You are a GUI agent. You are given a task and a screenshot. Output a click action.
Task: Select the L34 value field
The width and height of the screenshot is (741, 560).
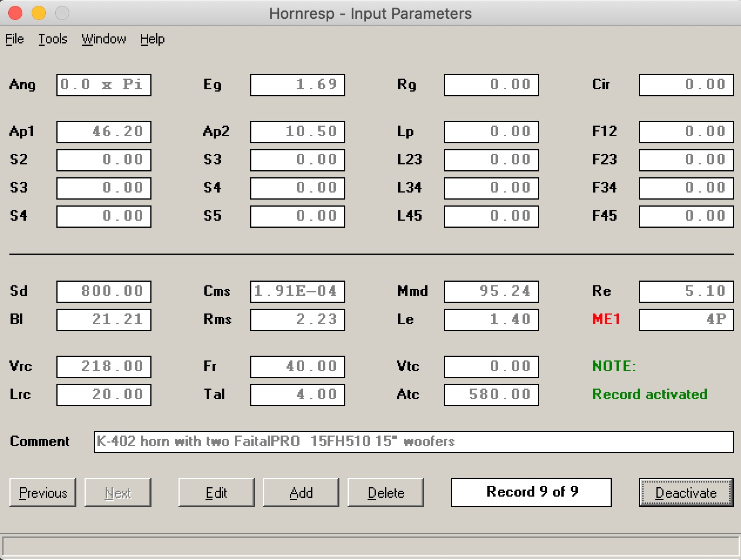(491, 188)
